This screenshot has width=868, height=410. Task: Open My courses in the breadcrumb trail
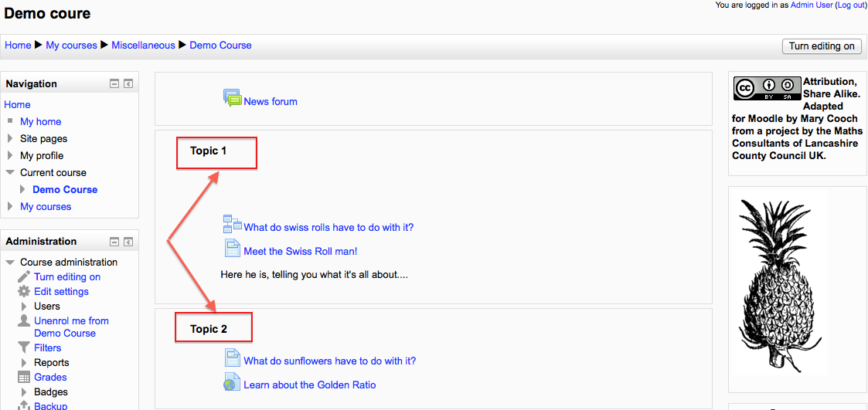pyautogui.click(x=71, y=46)
